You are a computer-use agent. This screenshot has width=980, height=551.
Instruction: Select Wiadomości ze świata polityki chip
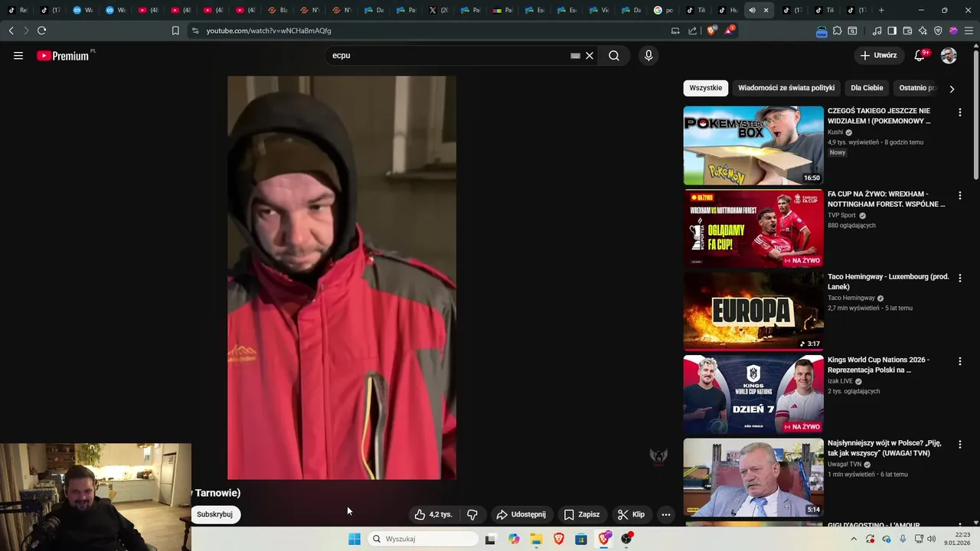[786, 88]
